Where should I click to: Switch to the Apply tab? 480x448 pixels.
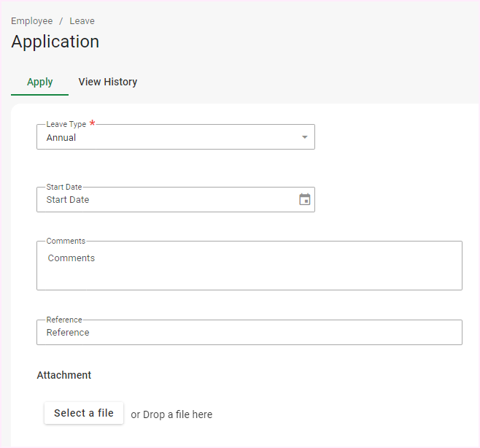(x=39, y=82)
